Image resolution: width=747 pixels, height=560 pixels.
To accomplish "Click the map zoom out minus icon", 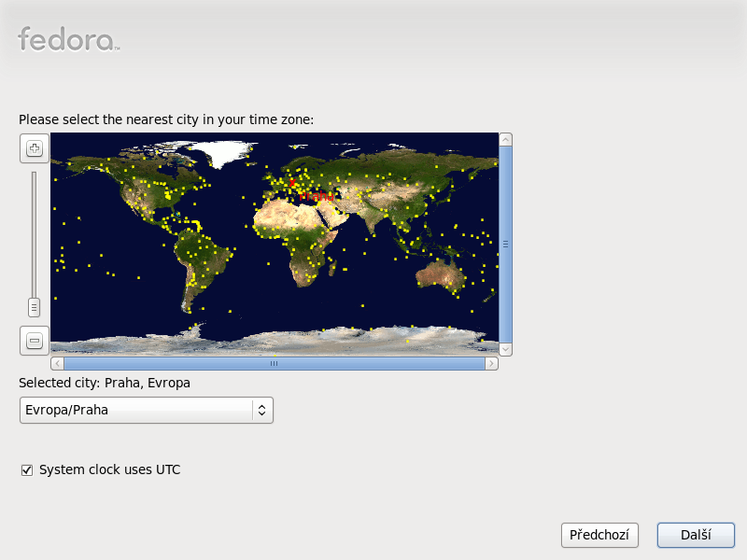I will [35, 341].
